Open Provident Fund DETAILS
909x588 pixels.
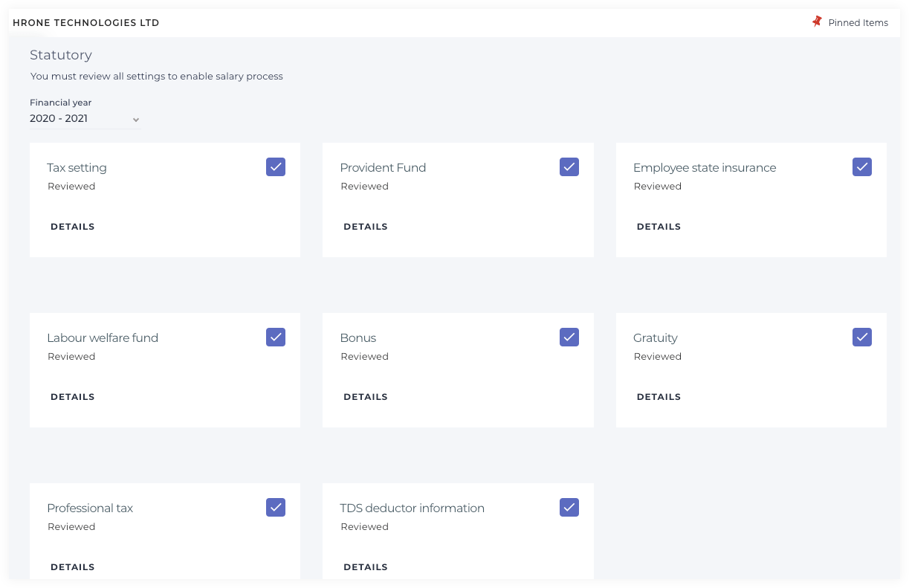[366, 227]
